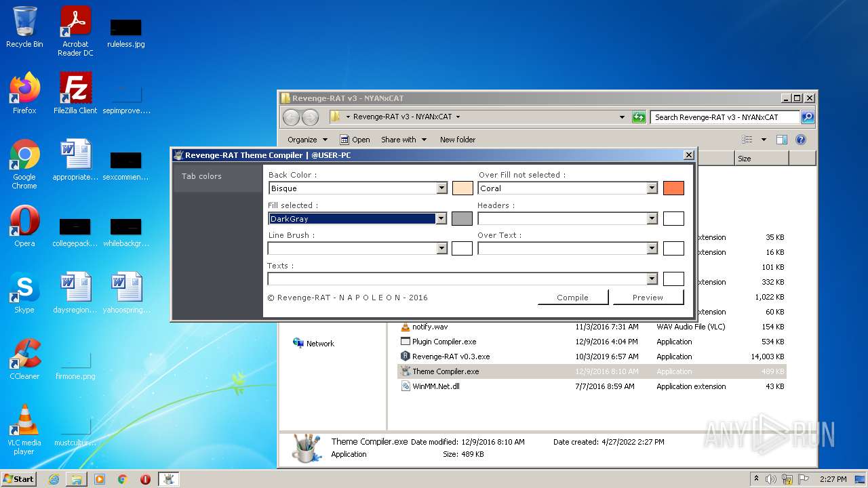Click the Explorer Back navigation arrow

pyautogui.click(x=291, y=117)
